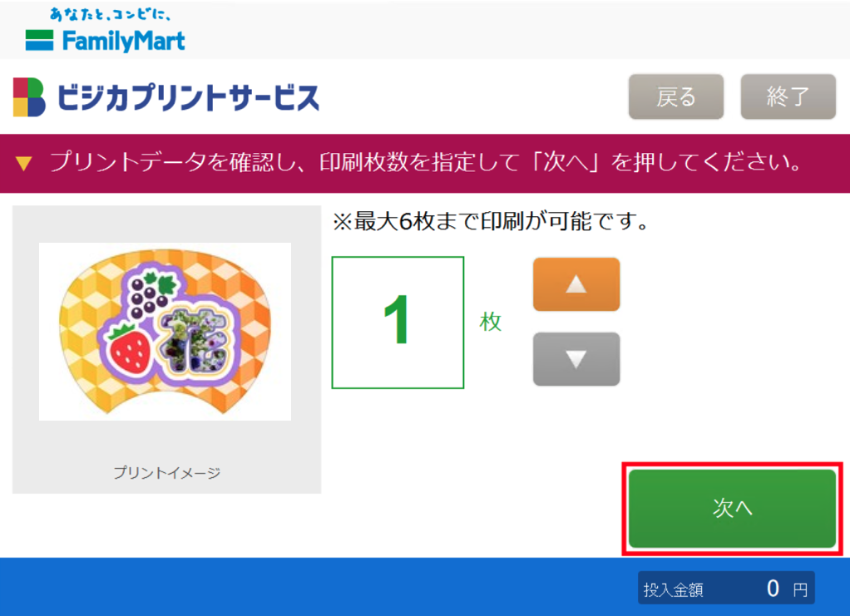Click the gray down arrow to decrease copies
This screenshot has height=616, width=850.
[x=576, y=359]
